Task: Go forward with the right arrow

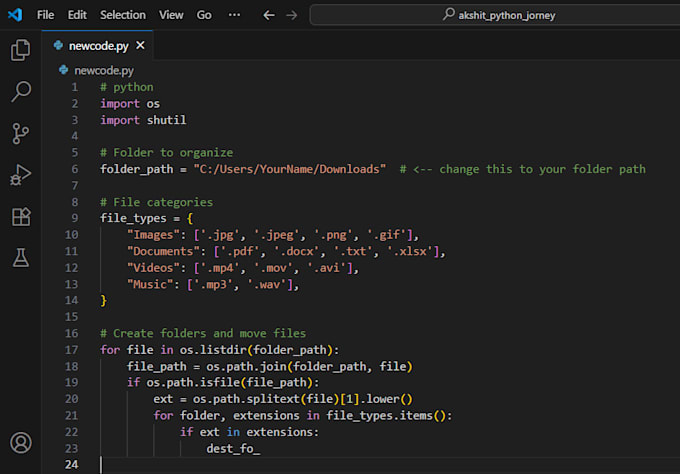Action: coord(292,15)
